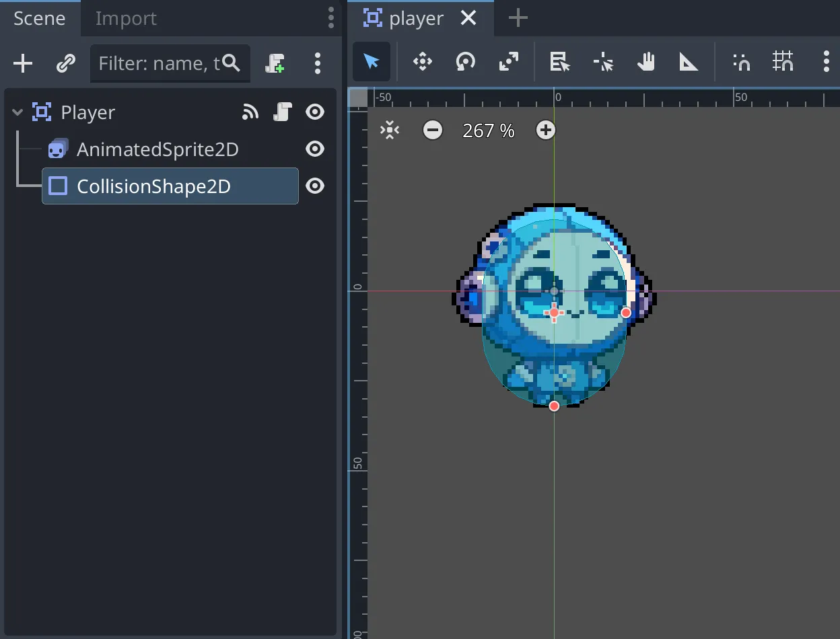The image size is (840, 639).
Task: Toggle visibility of CollisionShape2D node
Action: pos(315,186)
